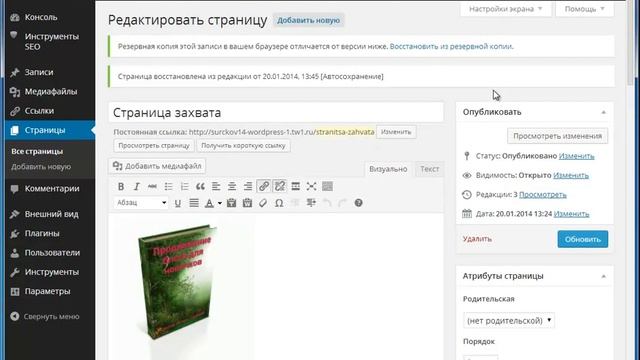Browse revisions via Просмотреть link

542,195
